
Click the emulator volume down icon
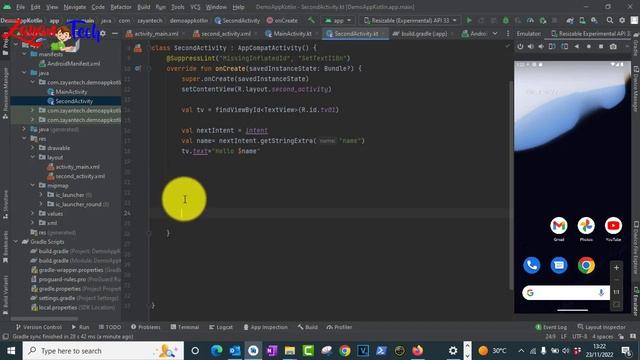tap(541, 47)
